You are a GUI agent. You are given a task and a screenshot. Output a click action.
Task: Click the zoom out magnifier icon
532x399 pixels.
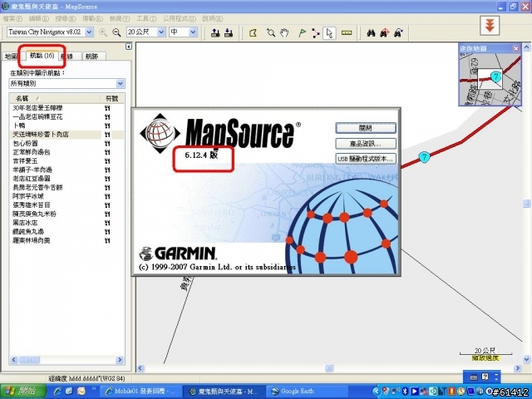116,32
